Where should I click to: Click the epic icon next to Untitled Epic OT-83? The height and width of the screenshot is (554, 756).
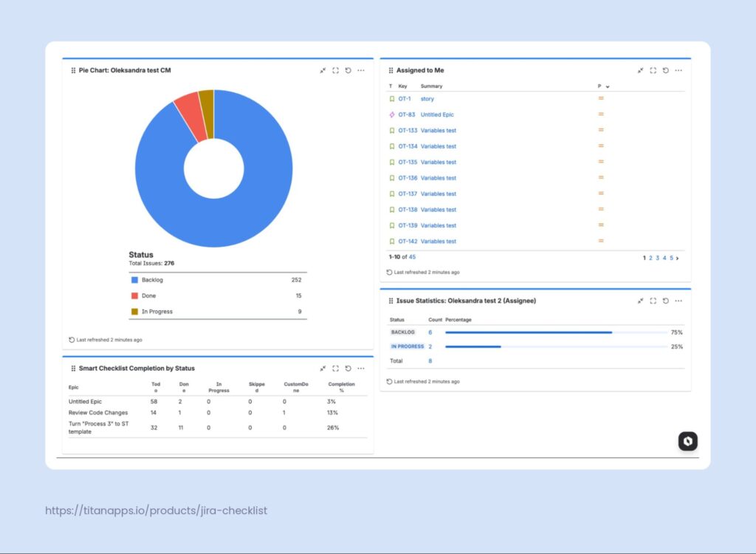391,114
